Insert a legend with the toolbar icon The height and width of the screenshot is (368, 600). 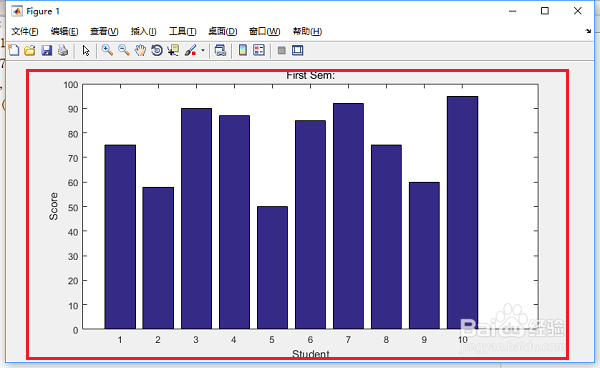pos(259,50)
